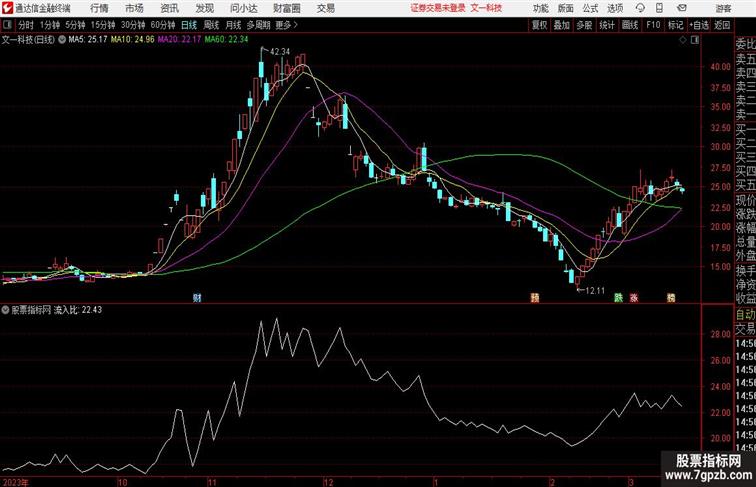Open the 版面 menu
The height and width of the screenshot is (487, 756).
[x=566, y=8]
